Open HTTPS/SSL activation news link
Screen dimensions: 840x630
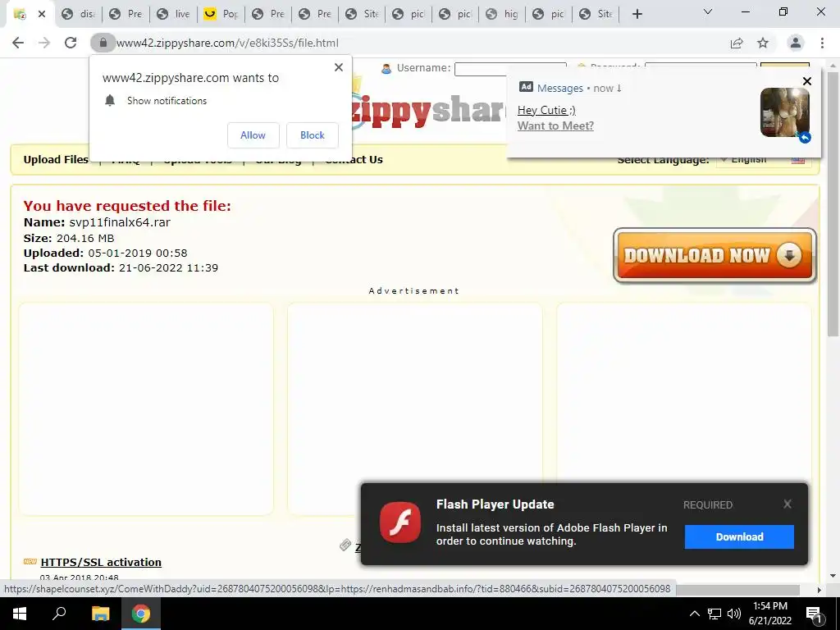point(101,562)
